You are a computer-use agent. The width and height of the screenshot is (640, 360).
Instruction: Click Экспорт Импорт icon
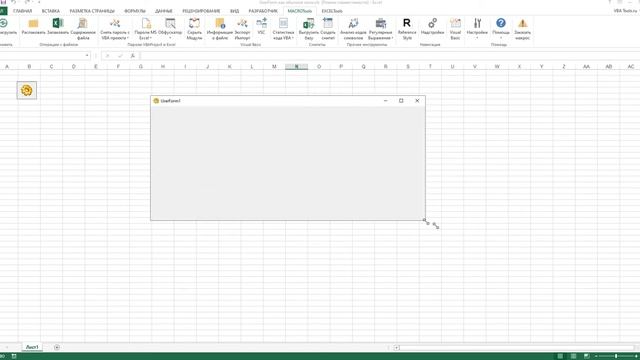point(242,23)
